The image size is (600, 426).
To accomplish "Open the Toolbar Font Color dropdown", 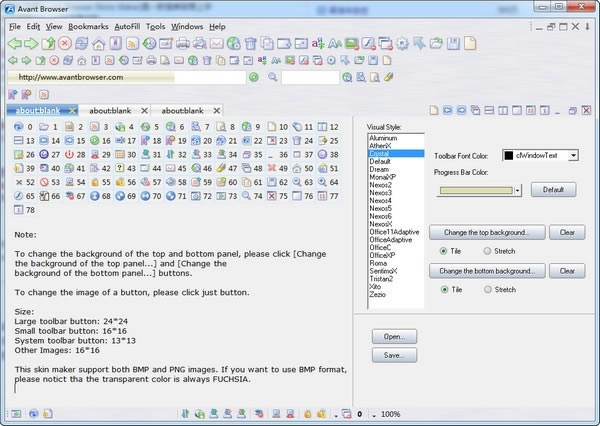I will [573, 155].
